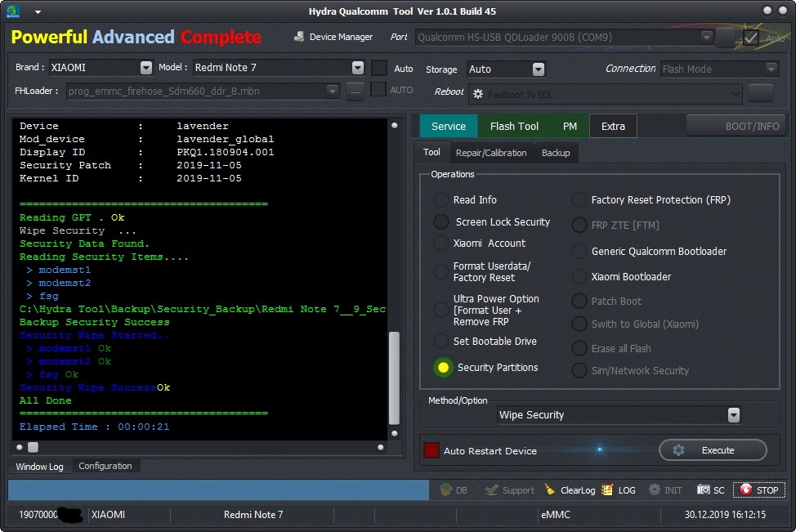Image resolution: width=796 pixels, height=532 pixels.
Task: Expand the Model Redmi Note 7 dropdown
Action: (358, 68)
